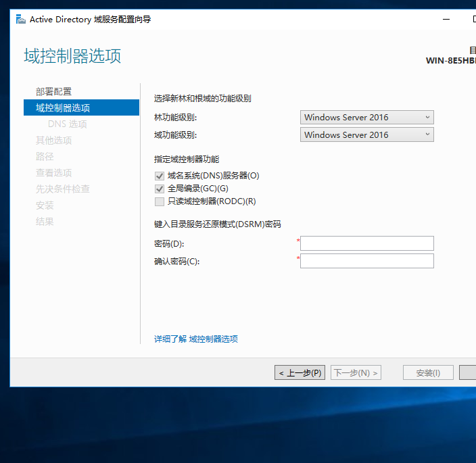Select 其他选项 in the wizard steps
This screenshot has height=463, width=476.
(x=53, y=140)
